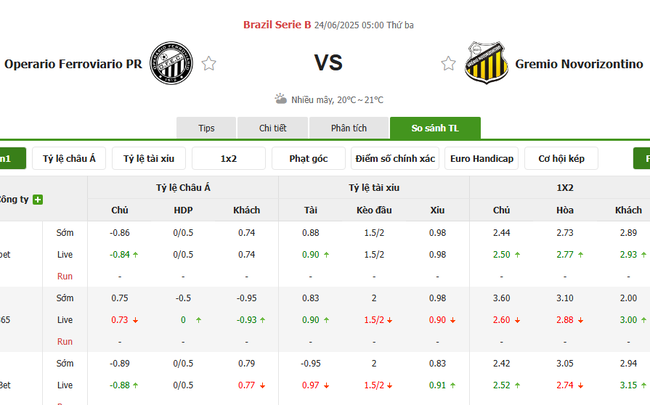Select the So sánh TL tab

point(435,128)
